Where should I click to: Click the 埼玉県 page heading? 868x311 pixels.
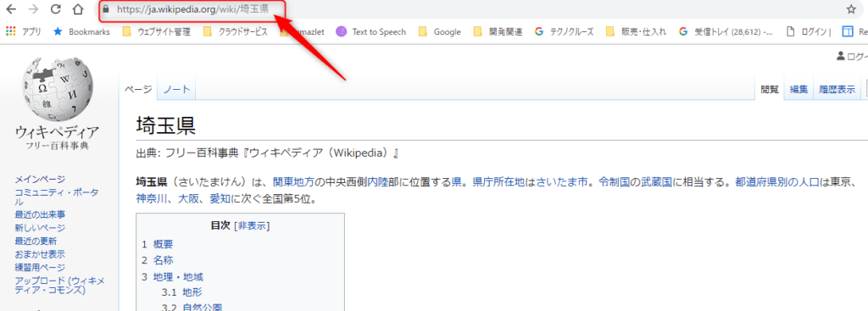165,125
